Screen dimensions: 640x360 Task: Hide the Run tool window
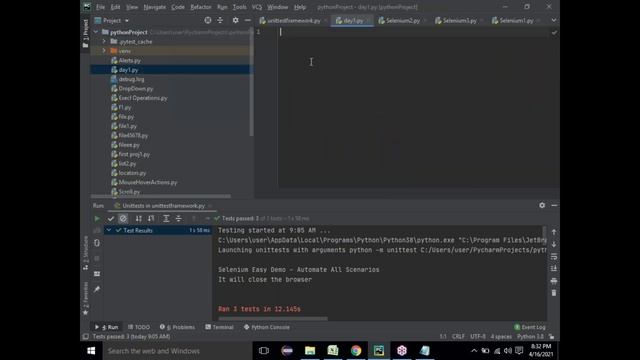coord(554,205)
